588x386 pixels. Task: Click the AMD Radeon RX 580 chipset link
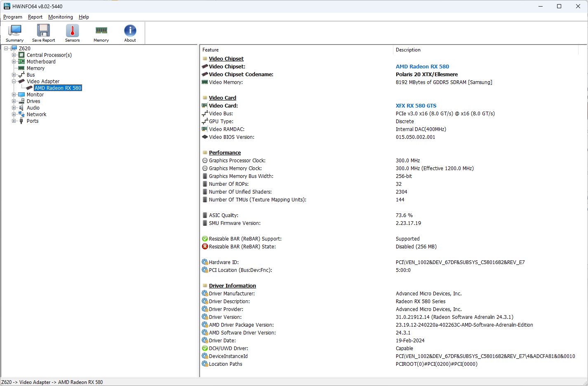[x=422, y=66]
